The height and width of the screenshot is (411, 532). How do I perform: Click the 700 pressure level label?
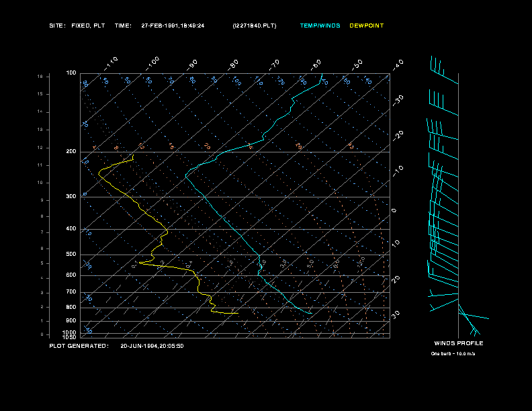pos(71,291)
